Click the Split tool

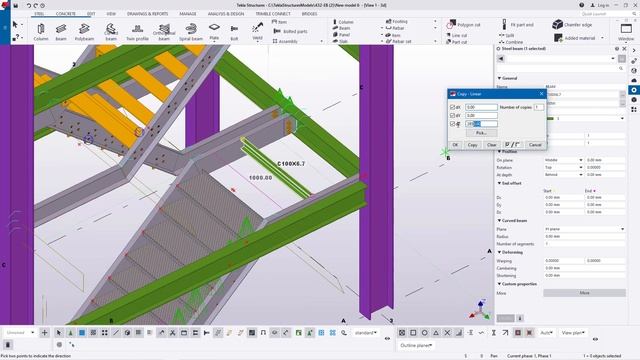pyautogui.click(x=507, y=36)
